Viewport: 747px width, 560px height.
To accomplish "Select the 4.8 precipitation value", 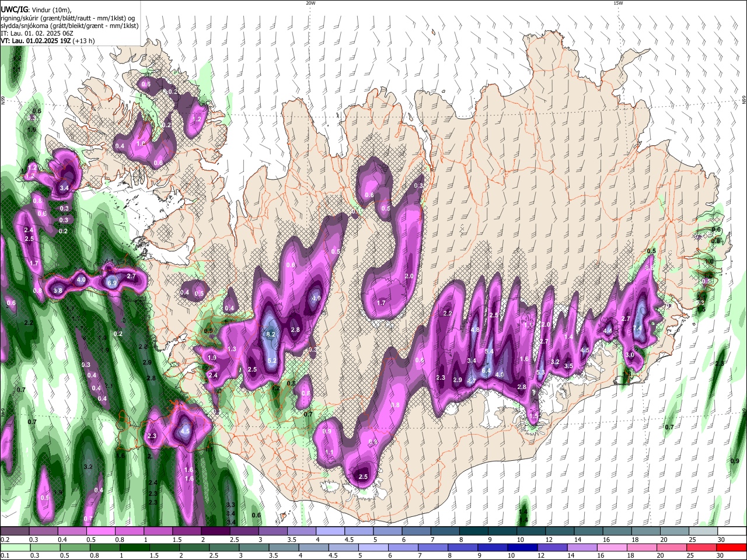I will 475,330.
